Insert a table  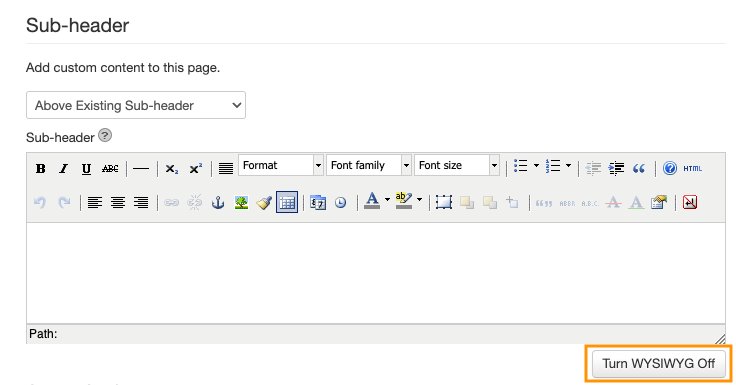coord(287,202)
